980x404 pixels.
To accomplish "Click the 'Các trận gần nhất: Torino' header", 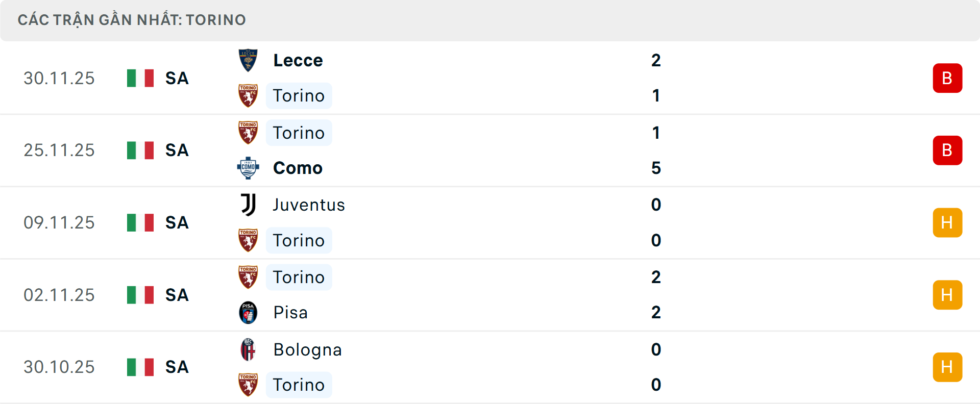I will 132,20.
